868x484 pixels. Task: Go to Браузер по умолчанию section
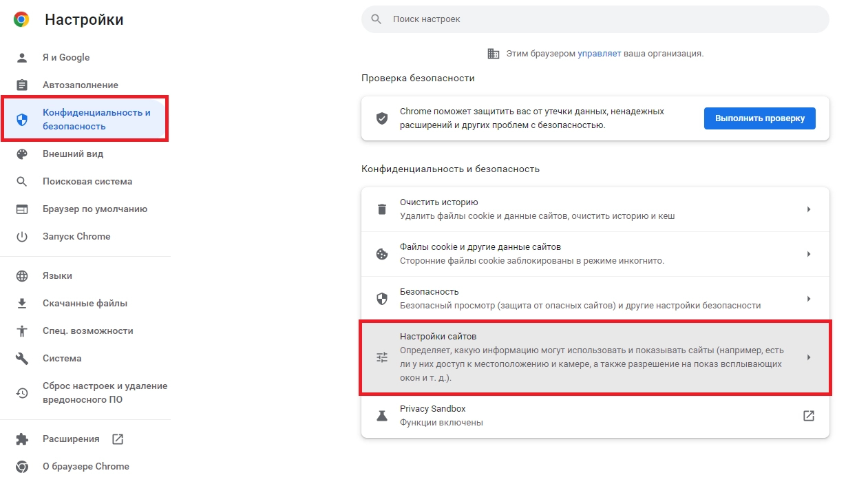tap(95, 209)
